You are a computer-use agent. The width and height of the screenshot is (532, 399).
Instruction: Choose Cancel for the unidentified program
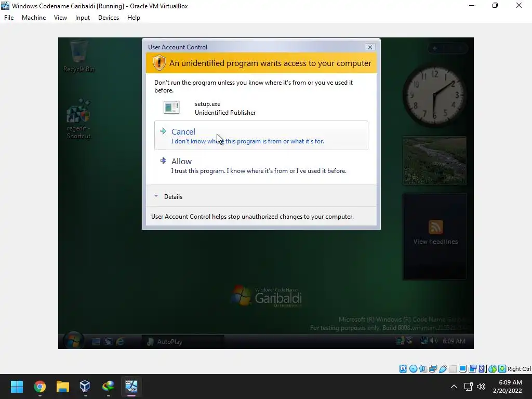[261, 136]
